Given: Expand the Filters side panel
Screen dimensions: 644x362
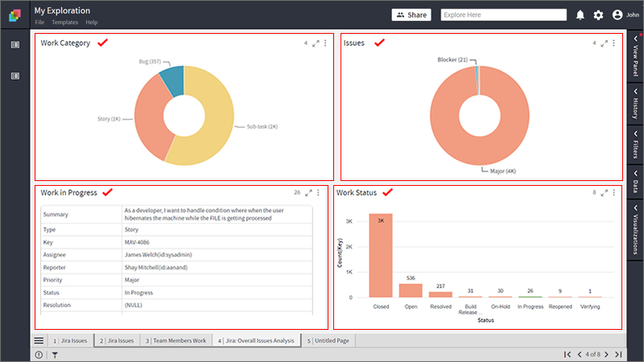Looking at the screenshot, I should tap(635, 145).
